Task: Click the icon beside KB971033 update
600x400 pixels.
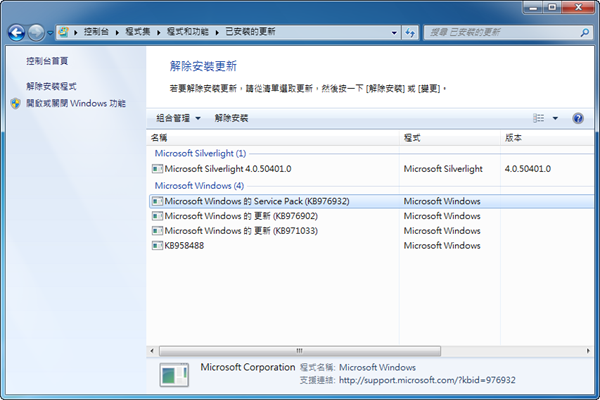Action: coord(157,231)
